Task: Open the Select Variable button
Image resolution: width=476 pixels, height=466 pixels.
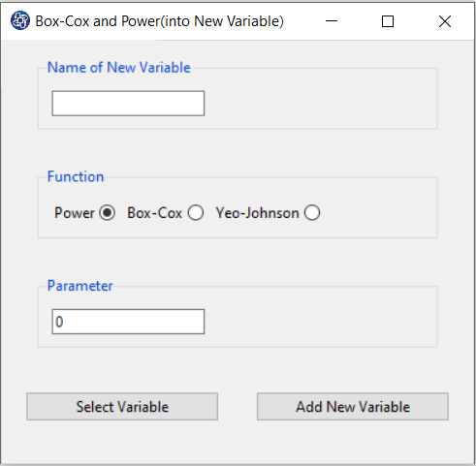Action: point(122,407)
